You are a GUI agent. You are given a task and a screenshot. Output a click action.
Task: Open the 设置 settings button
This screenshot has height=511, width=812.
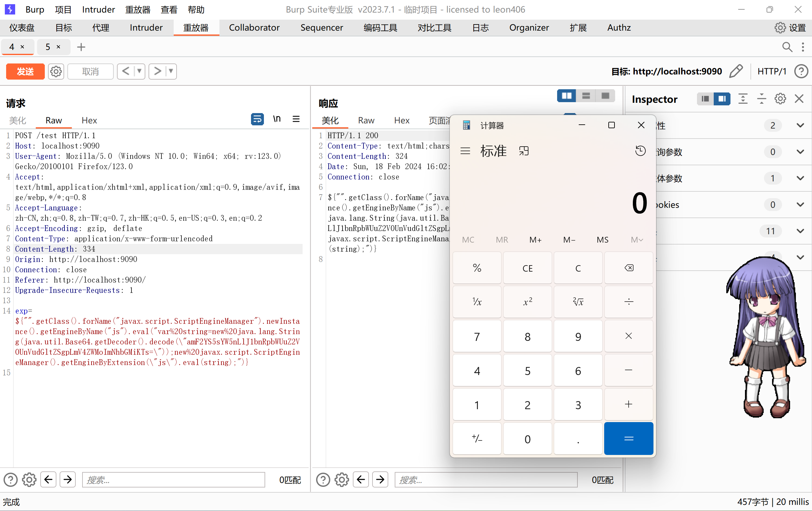790,28
